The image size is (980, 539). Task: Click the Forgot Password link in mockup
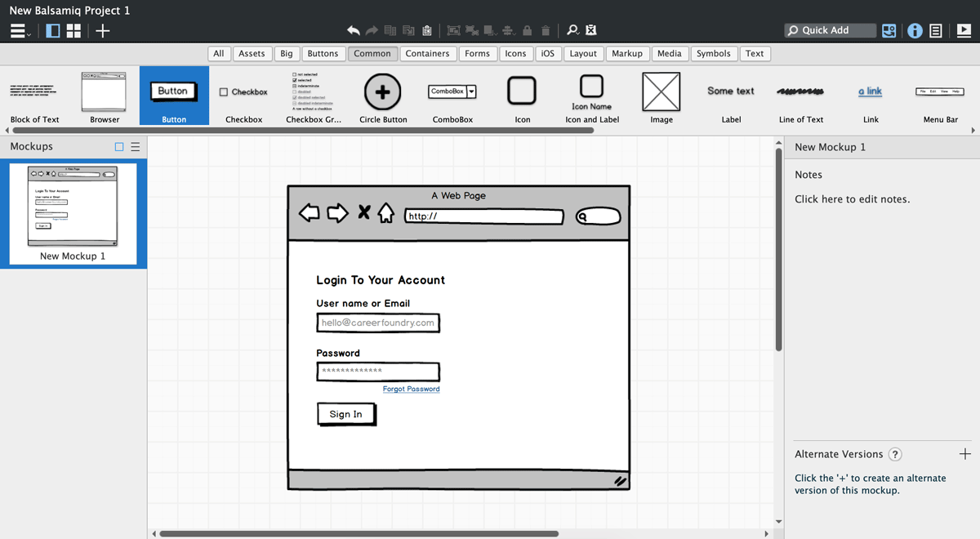coord(411,389)
